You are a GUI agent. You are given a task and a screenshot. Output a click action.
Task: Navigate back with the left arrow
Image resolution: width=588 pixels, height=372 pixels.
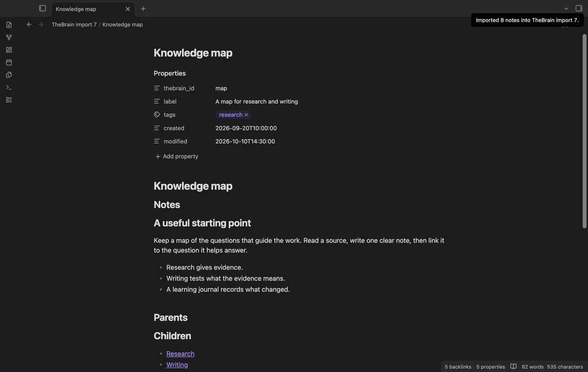click(x=29, y=24)
